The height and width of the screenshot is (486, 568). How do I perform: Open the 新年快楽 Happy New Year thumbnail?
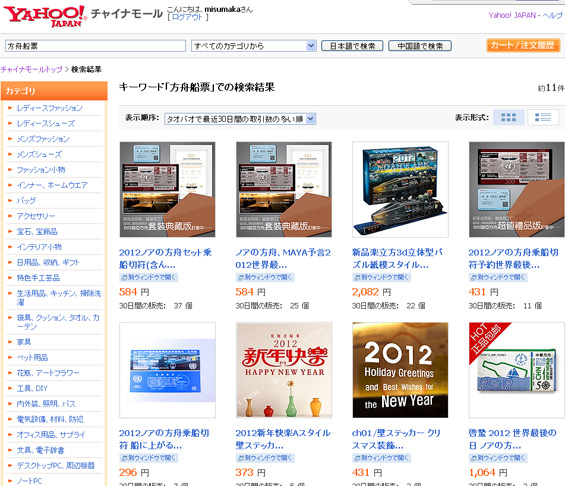[284, 370]
